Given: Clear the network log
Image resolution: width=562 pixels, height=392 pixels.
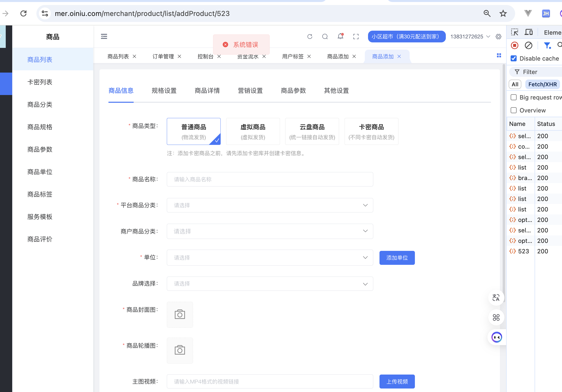Looking at the screenshot, I should coord(529,45).
